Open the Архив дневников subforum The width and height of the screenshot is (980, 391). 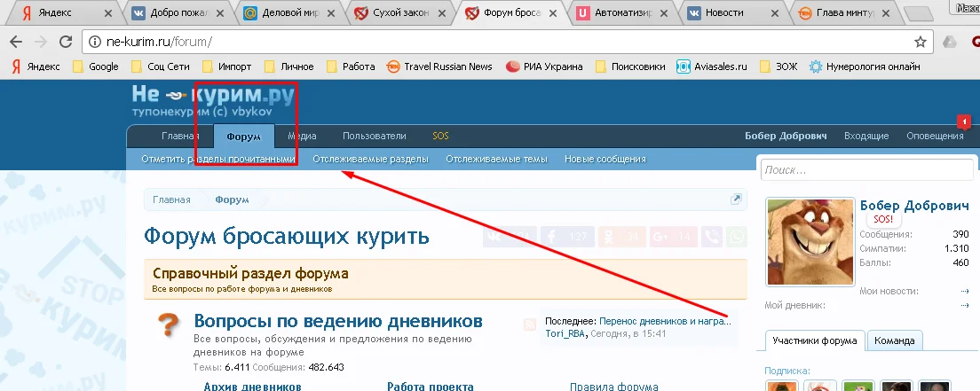click(x=252, y=387)
